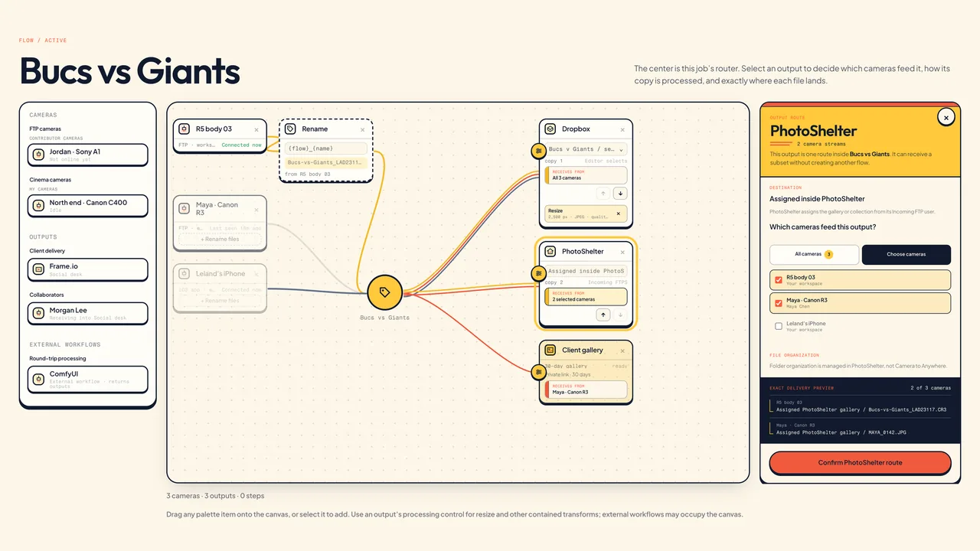Click the Morgan Lee collaborator icon
Viewport: 980px width, 551px height.
38,313
